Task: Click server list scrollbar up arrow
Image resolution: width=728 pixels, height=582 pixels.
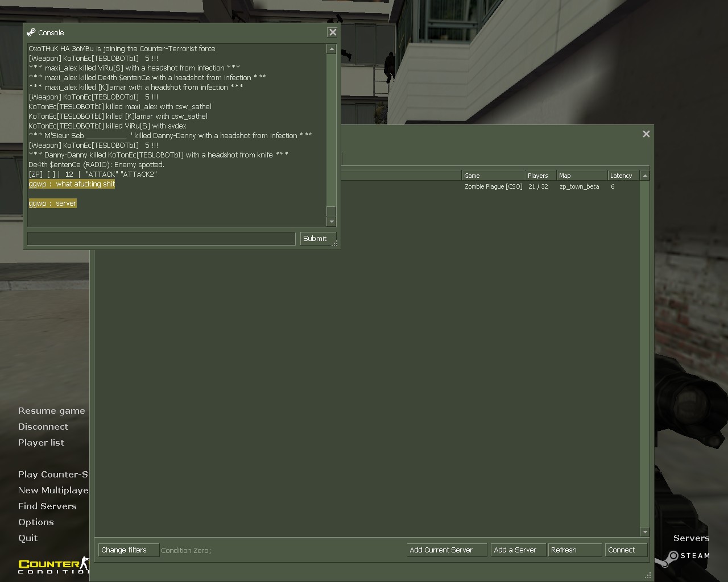Action: coord(644,176)
